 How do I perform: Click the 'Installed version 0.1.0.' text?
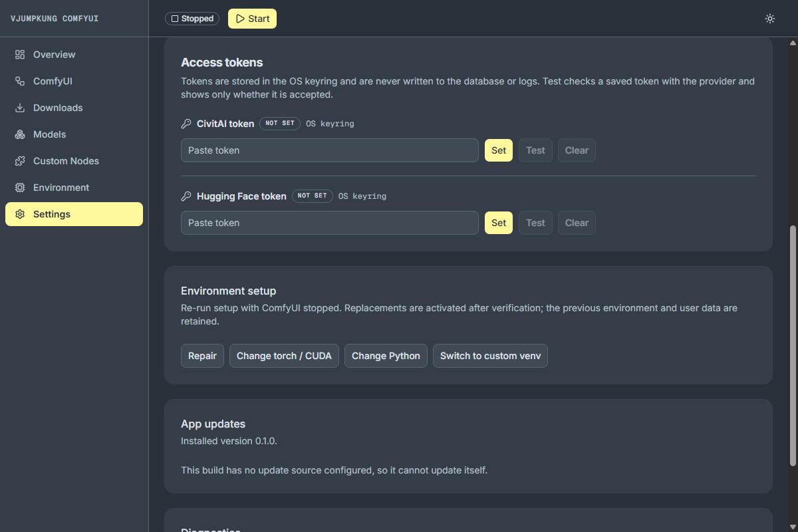click(229, 441)
